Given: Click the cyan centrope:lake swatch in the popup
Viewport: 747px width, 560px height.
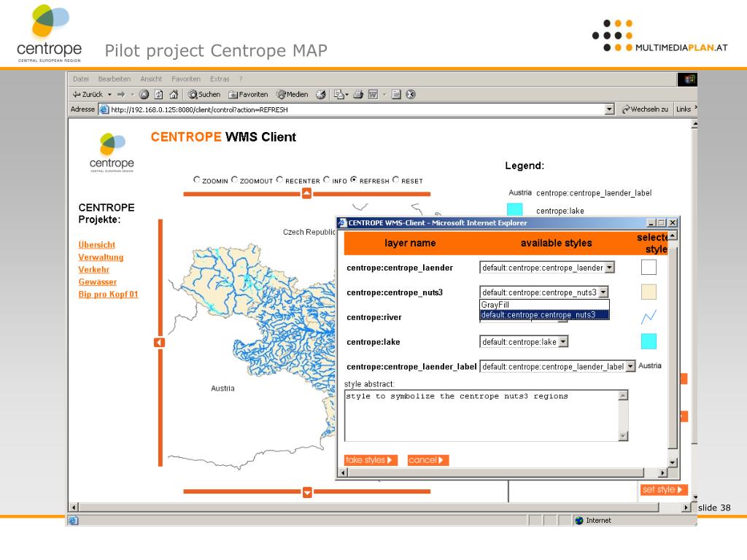Looking at the screenshot, I should (x=649, y=341).
